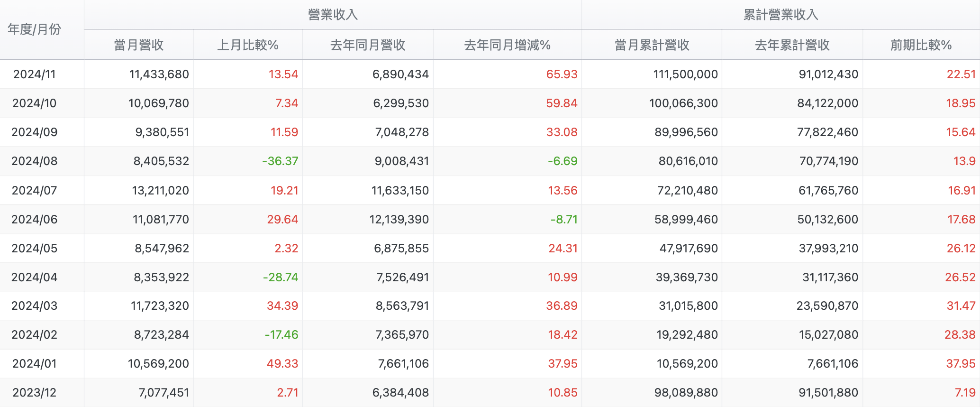The width and height of the screenshot is (980, 407).
Task: Select the 2024/06 row label
Action: coord(35,220)
